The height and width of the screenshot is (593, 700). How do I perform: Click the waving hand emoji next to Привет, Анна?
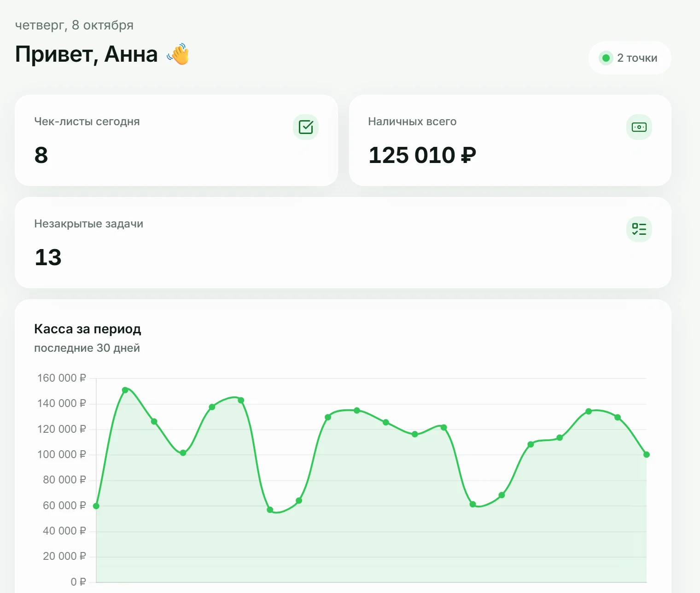pyautogui.click(x=178, y=54)
